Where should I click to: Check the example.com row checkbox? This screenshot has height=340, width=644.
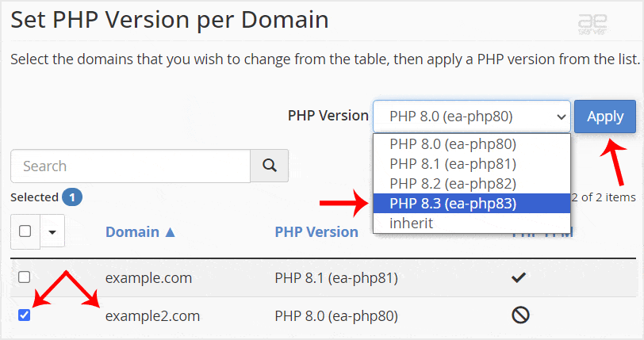pos(25,277)
